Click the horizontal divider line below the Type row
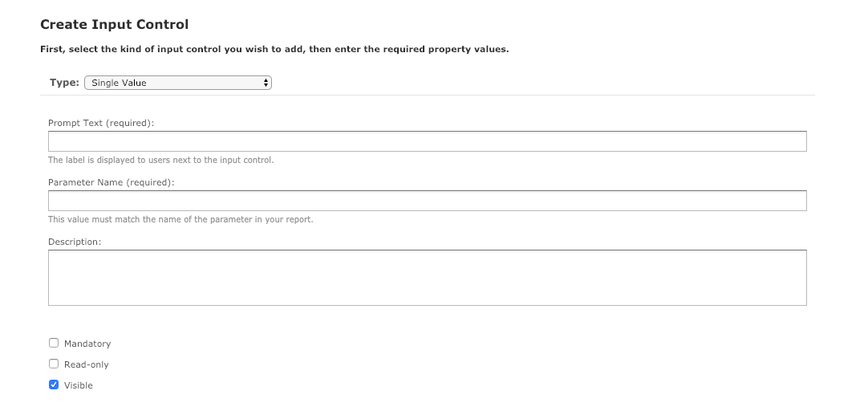 click(x=427, y=95)
